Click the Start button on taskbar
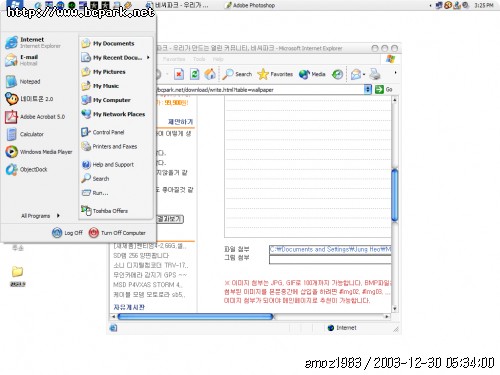Image resolution: width=500 pixels, height=375 pixels. (x=15, y=4)
